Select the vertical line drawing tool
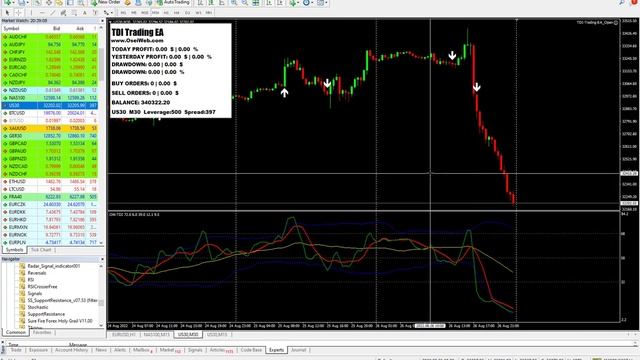 coord(31,13)
